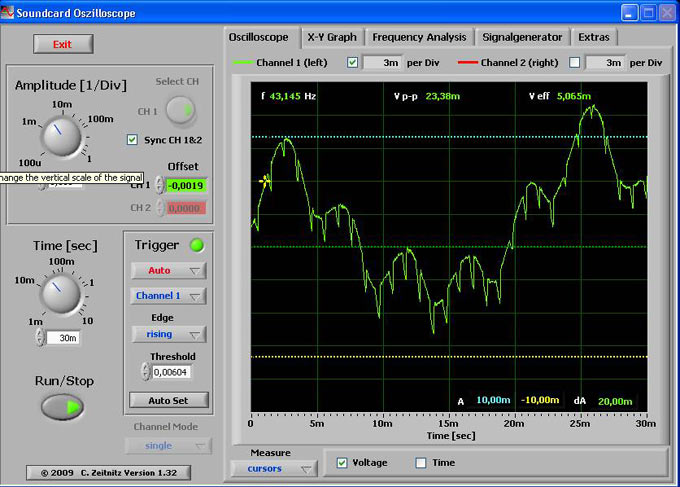Click the Threshold stepper arrows
Image resolution: width=680 pixels, height=487 pixels.
coord(145,372)
